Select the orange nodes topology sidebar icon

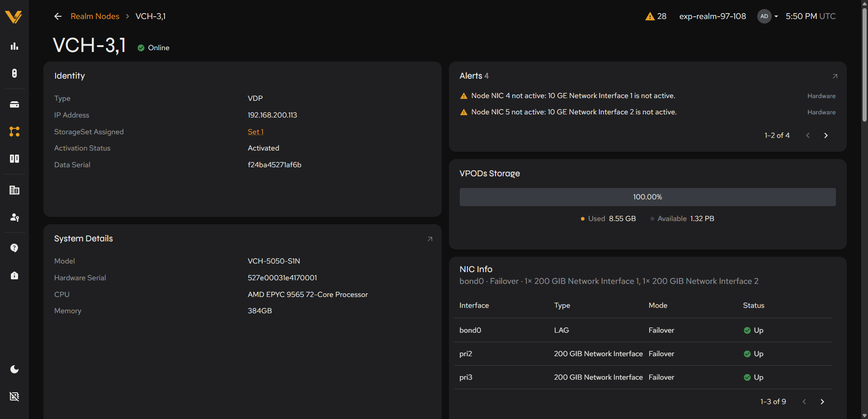[x=14, y=132]
